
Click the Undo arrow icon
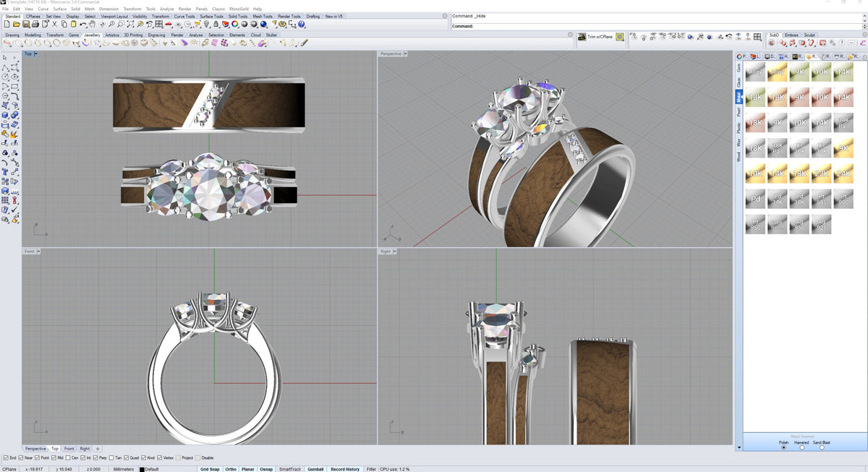84,25
